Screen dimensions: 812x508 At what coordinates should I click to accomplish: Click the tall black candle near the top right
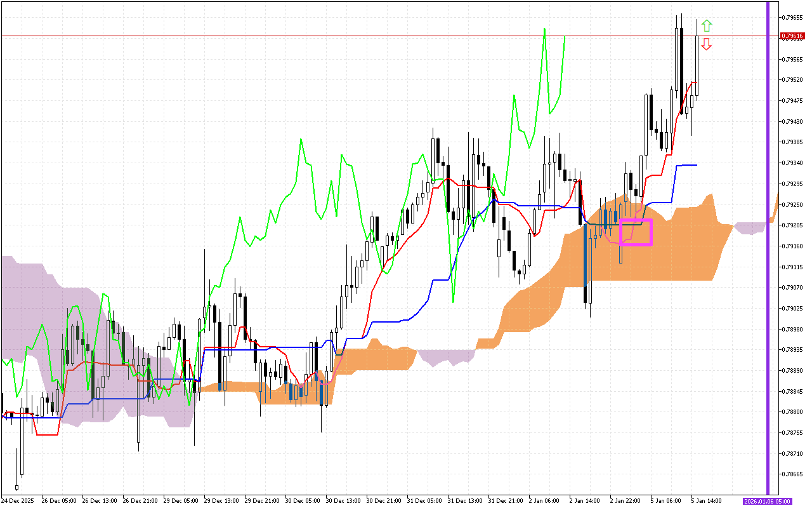coord(681,70)
